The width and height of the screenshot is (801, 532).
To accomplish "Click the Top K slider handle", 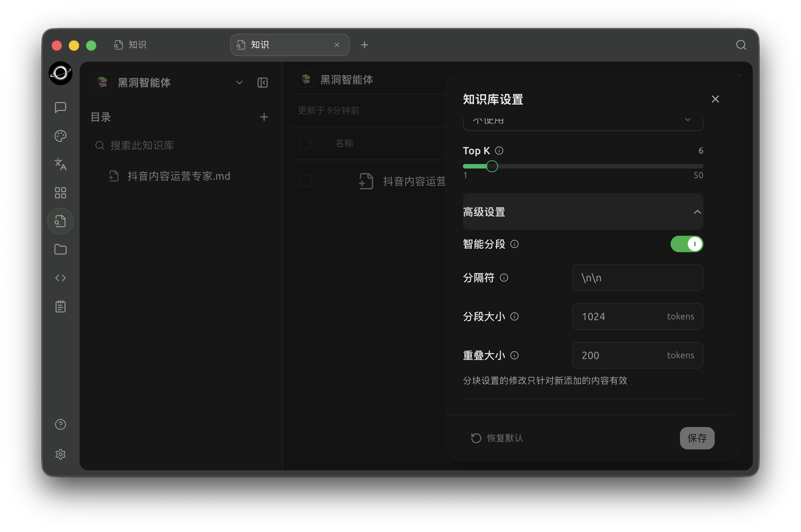I will coord(492,166).
